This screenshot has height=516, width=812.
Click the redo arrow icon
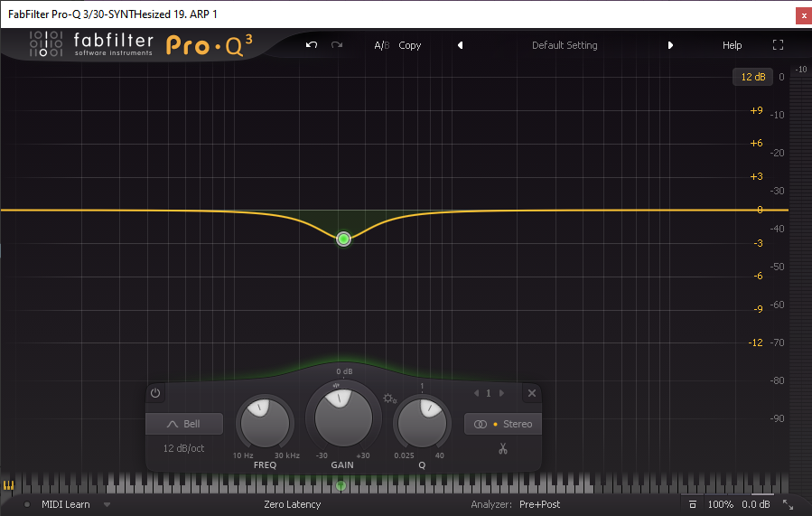point(337,45)
